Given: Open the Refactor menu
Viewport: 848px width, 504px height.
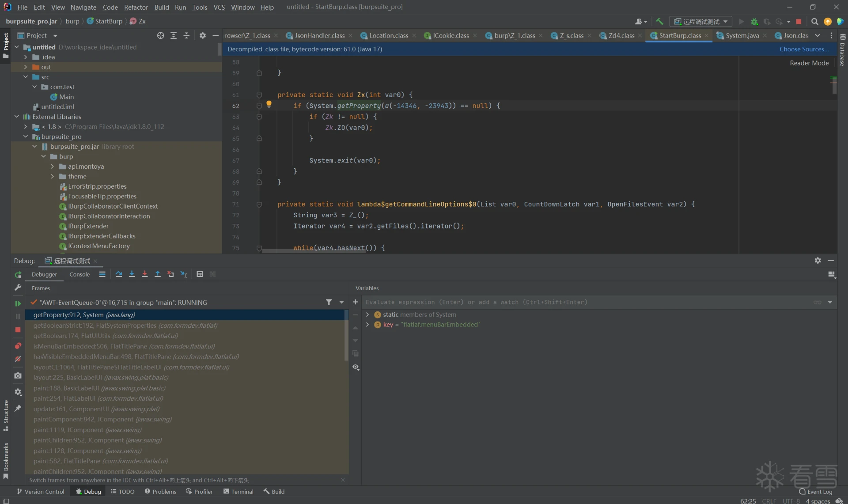Looking at the screenshot, I should point(136,7).
